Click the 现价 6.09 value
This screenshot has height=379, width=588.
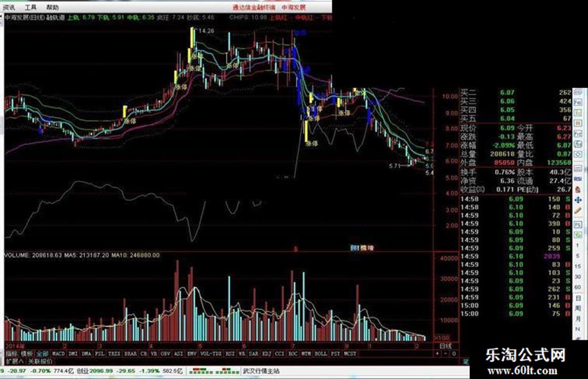(507, 128)
